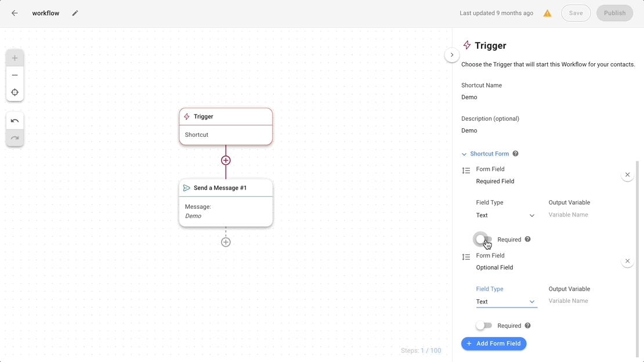Recenter canvas with the crosshair icon

15,92
